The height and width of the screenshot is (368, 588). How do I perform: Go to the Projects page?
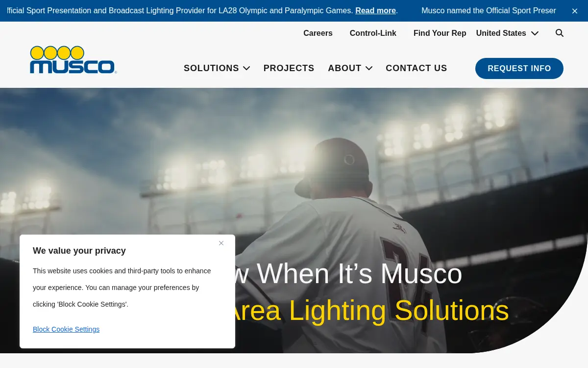289,68
